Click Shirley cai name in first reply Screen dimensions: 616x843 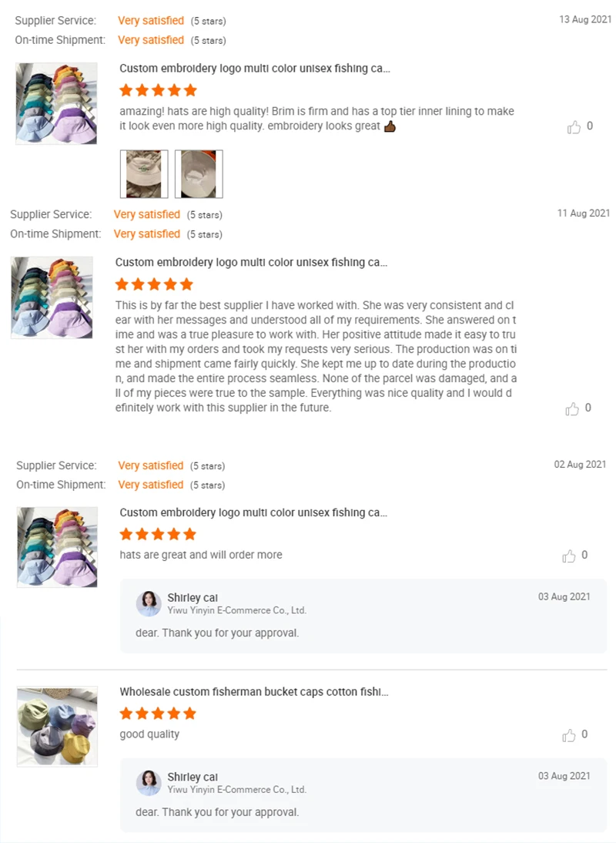(192, 597)
